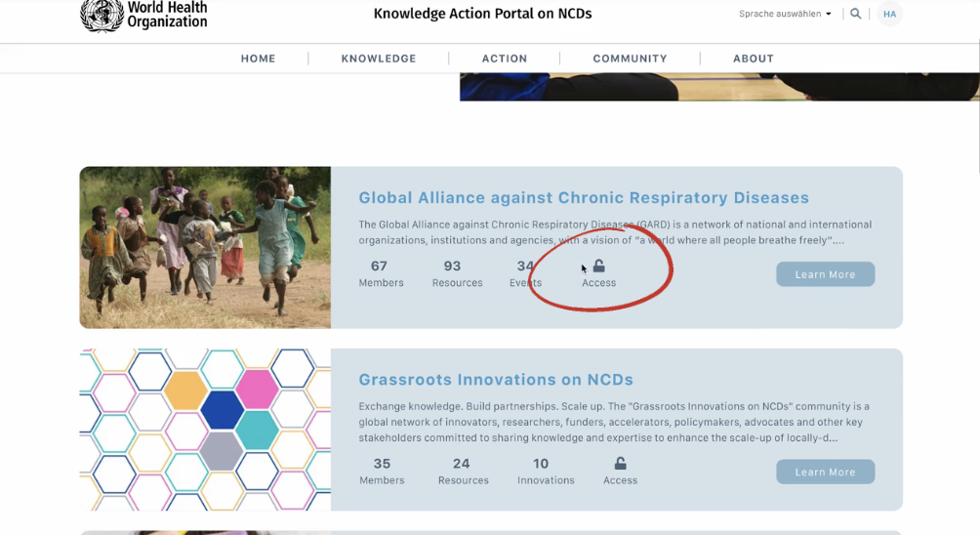The image size is (980, 535).
Task: Click the Access lock icon for Grassroots Innovations
Action: click(x=620, y=464)
